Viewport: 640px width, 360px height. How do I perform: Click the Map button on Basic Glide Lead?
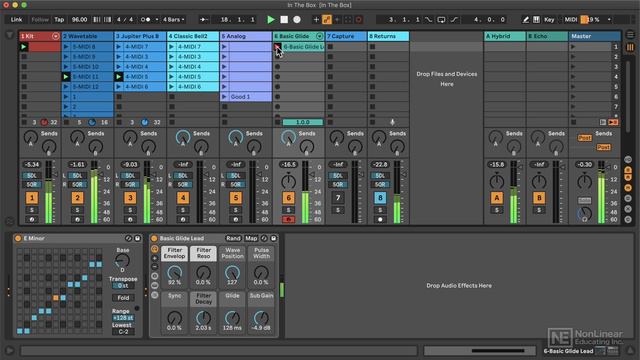(251, 238)
